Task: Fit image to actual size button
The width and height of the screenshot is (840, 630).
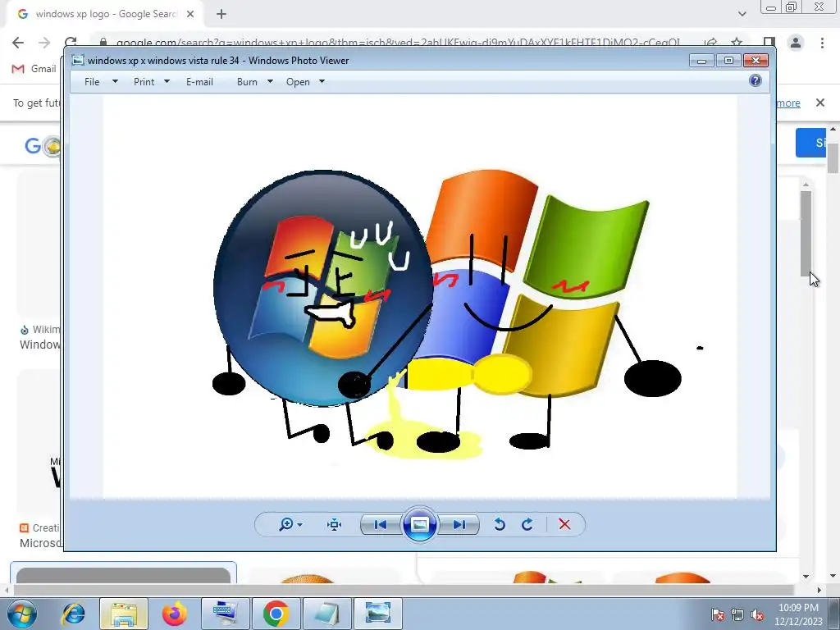Action: coord(335,524)
